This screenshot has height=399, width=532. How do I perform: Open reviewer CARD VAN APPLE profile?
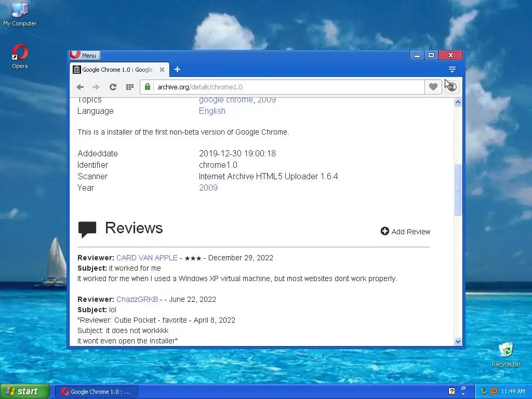pos(147,258)
